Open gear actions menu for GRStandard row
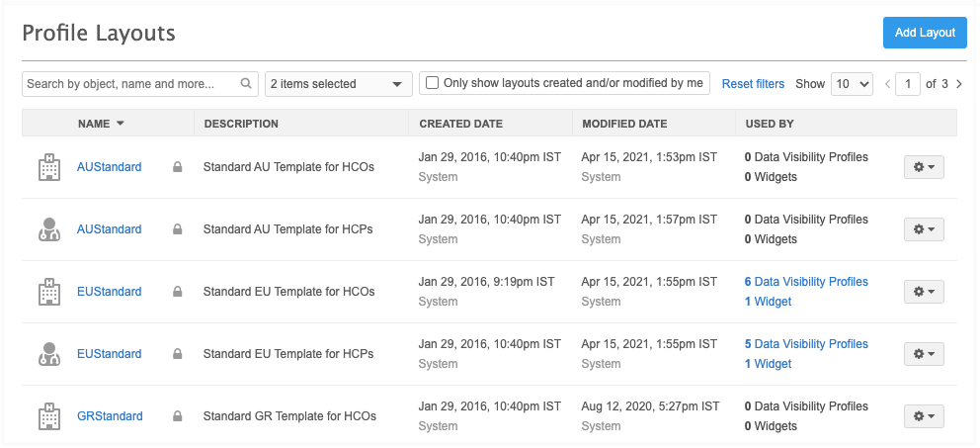Image resolution: width=980 pixels, height=448 pixels. click(x=924, y=416)
